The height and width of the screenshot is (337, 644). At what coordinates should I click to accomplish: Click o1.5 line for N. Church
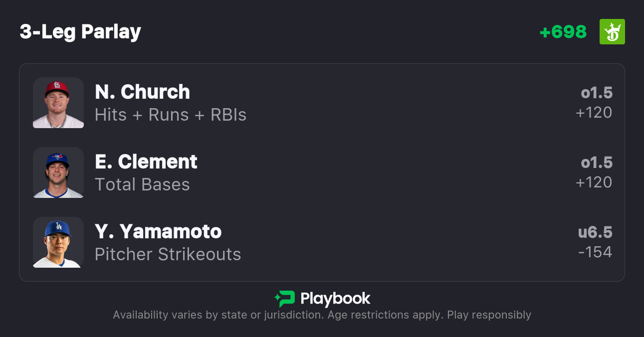coord(597,93)
